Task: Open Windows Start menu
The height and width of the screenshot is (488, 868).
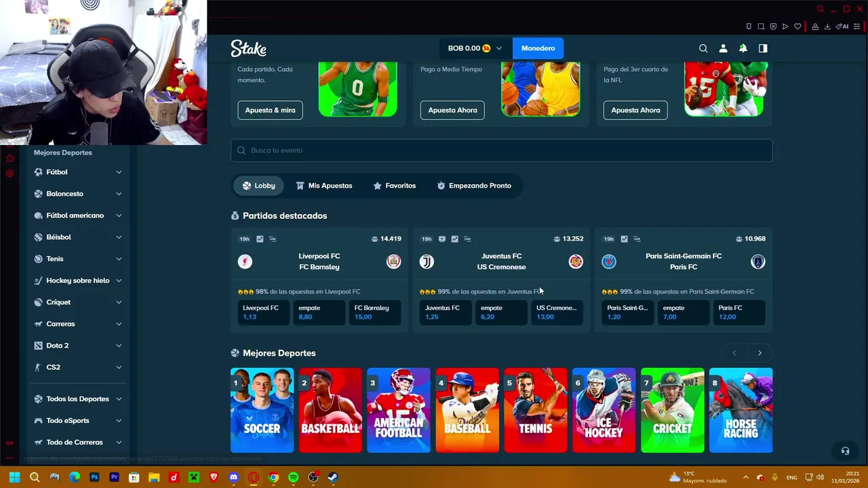Action: click(x=15, y=477)
